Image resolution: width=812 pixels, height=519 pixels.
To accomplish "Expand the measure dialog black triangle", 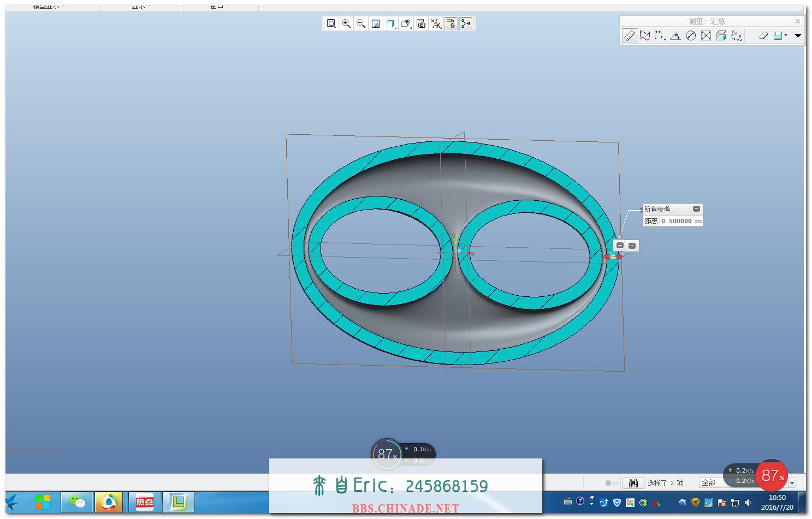I will pos(798,35).
